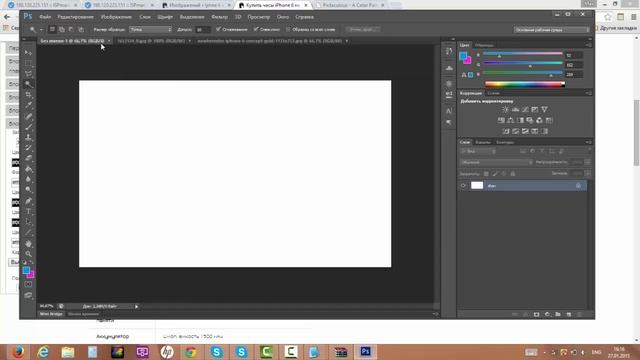This screenshot has height=360, width=640.
Task: Select the Pen tool
Action: [28, 201]
